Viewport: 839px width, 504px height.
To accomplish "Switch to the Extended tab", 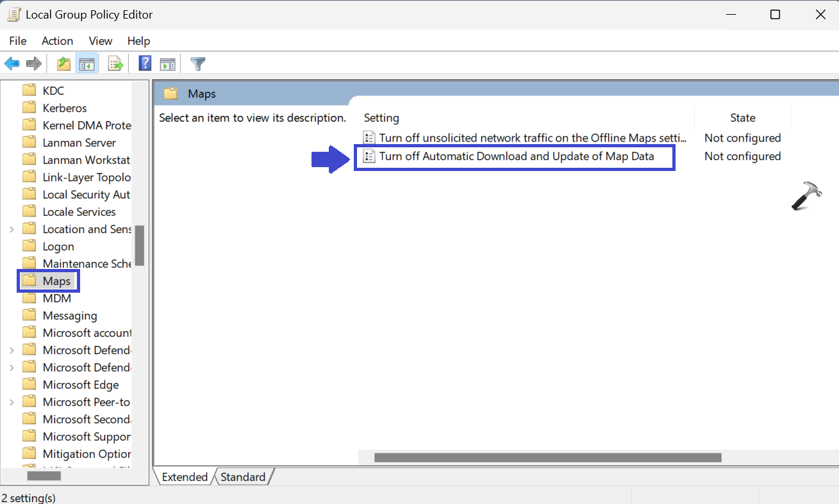I will (185, 477).
